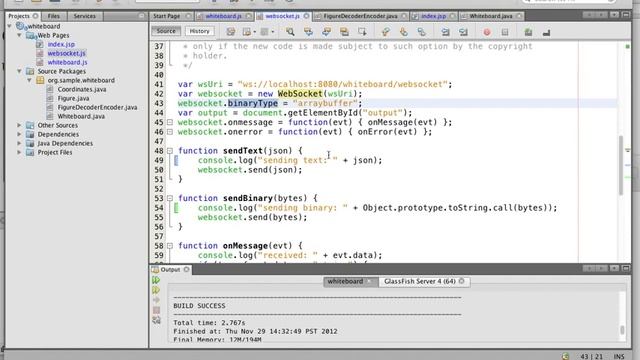Viewport: 640px width, 360px height.
Task: Click the Toggle Highlight Search icon
Action: tap(344, 32)
